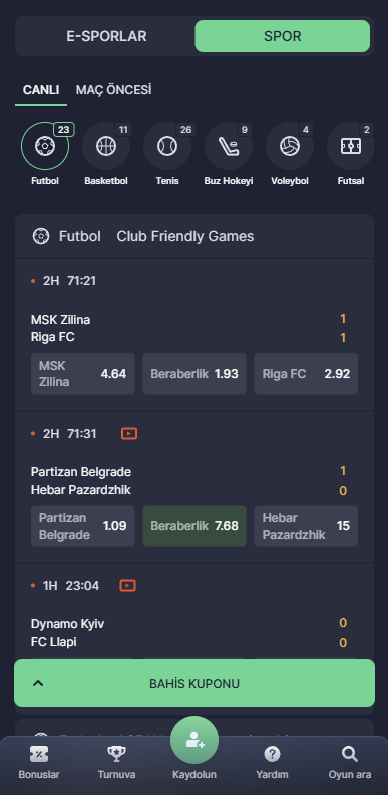Switch to SPOR toggle
Image resolution: width=388 pixels, height=795 pixels.
point(283,36)
